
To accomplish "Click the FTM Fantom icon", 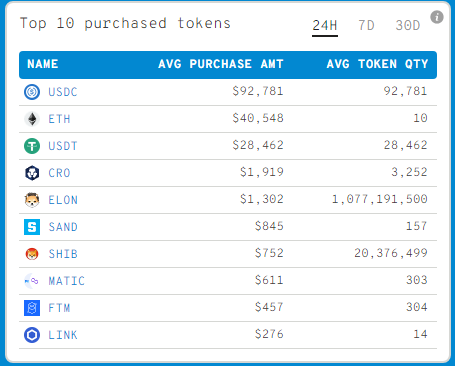I will [x=32, y=308].
